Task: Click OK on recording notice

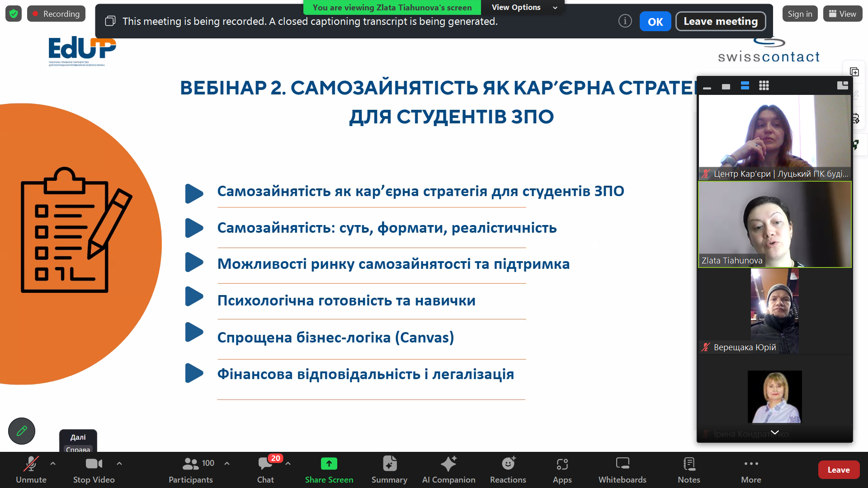Action: (x=655, y=22)
